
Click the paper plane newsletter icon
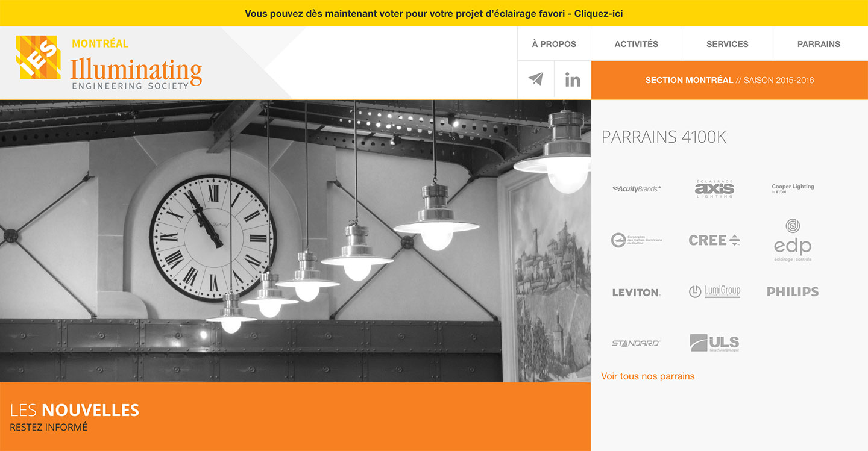click(x=536, y=79)
